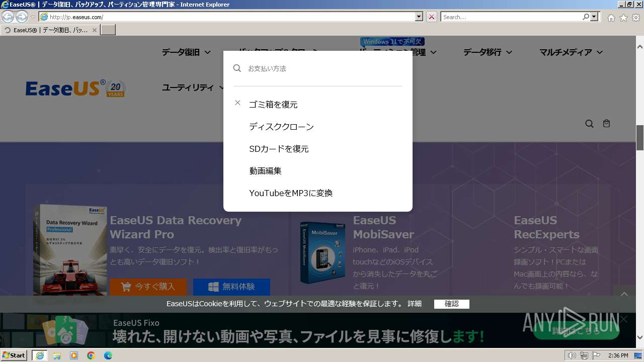Click the back-to-top arrow button
644x362 pixels.
(624, 295)
